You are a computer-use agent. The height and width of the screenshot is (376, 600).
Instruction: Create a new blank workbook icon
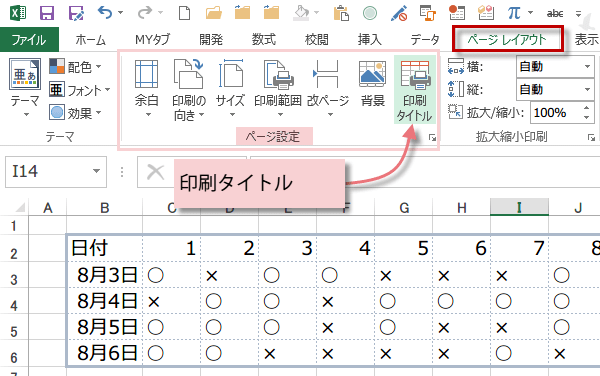(x=185, y=13)
